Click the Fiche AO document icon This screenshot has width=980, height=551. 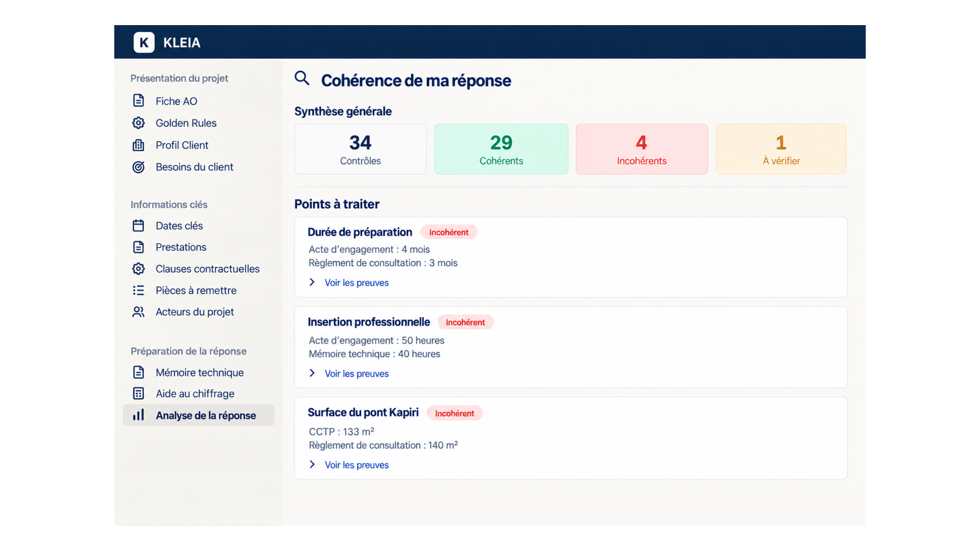(x=138, y=100)
